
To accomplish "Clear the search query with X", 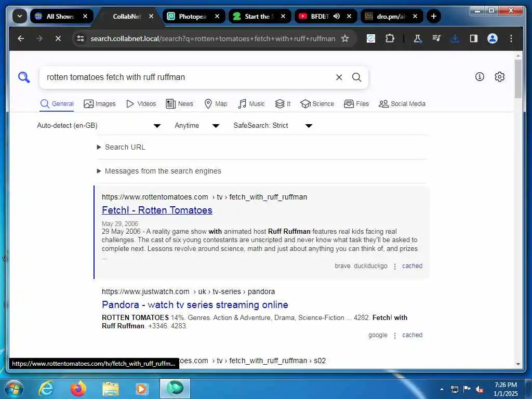I will [339, 77].
